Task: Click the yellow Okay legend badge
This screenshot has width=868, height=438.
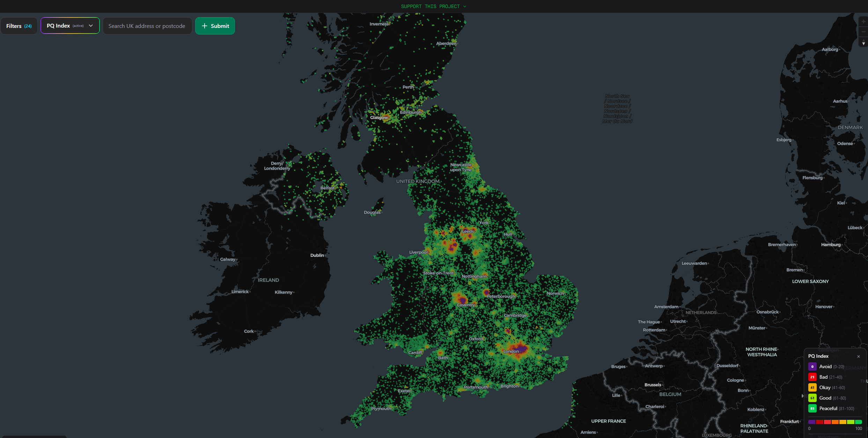Action: tap(812, 387)
